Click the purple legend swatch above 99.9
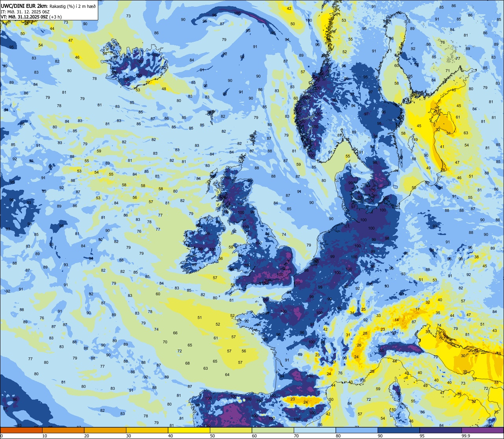Screen dimensions: 504x439 pyautogui.click(x=482, y=430)
